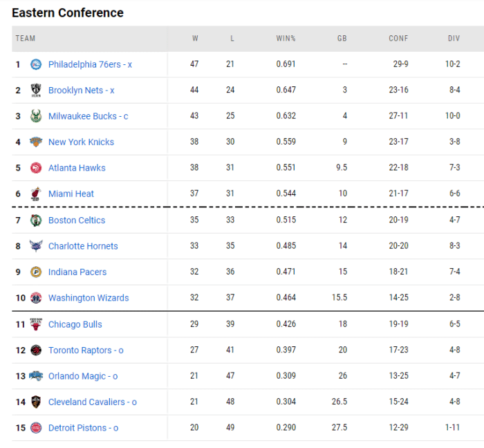Click the Chicago Bulls logo icon
484x448 pixels.
(36, 324)
